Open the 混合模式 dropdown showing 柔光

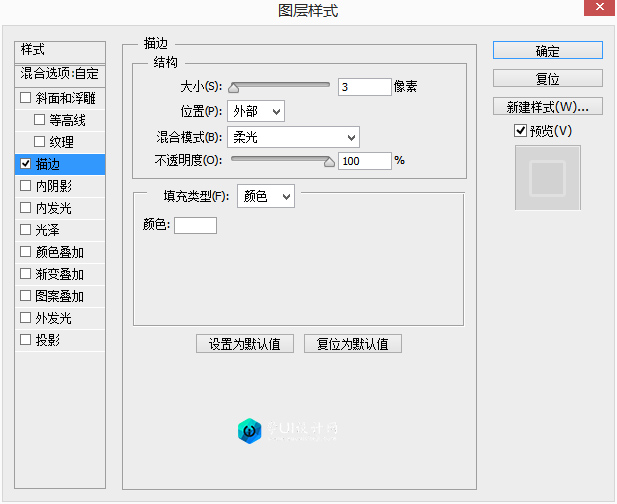click(293, 137)
